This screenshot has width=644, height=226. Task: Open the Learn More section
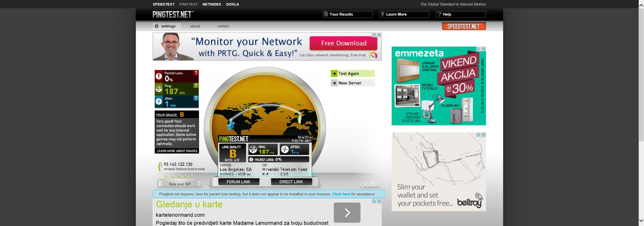(x=404, y=14)
